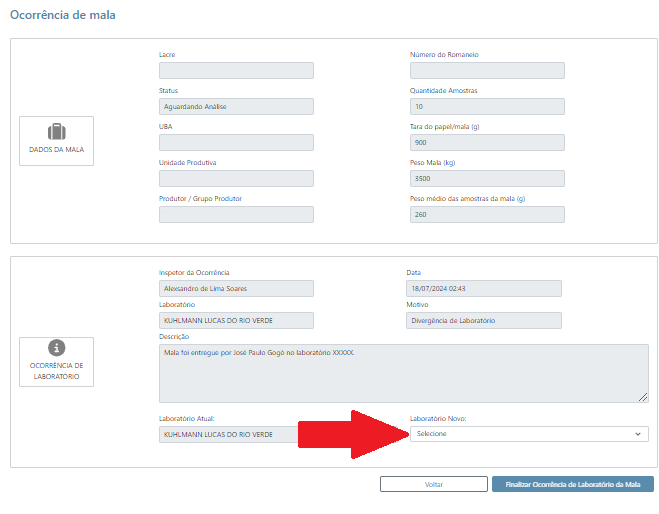The width and height of the screenshot is (659, 514).
Task: Select the Tara do papel/mala field
Action: point(487,143)
